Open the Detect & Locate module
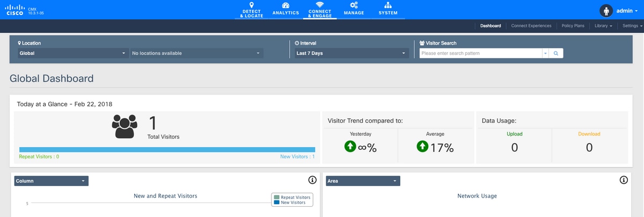Image resolution: width=644 pixels, height=217 pixels. (x=251, y=10)
